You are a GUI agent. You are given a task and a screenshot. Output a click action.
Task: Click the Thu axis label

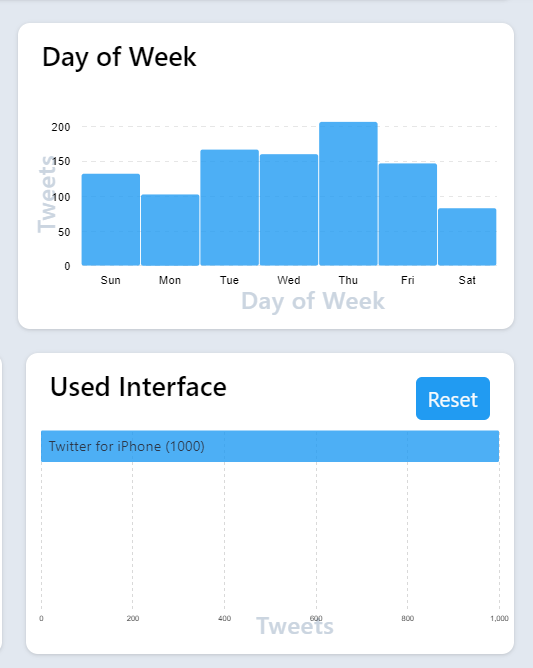[x=348, y=280]
